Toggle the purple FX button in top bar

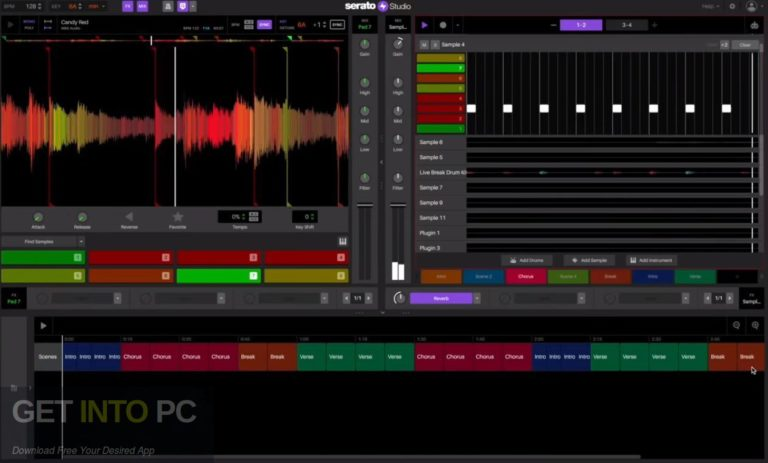128,6
